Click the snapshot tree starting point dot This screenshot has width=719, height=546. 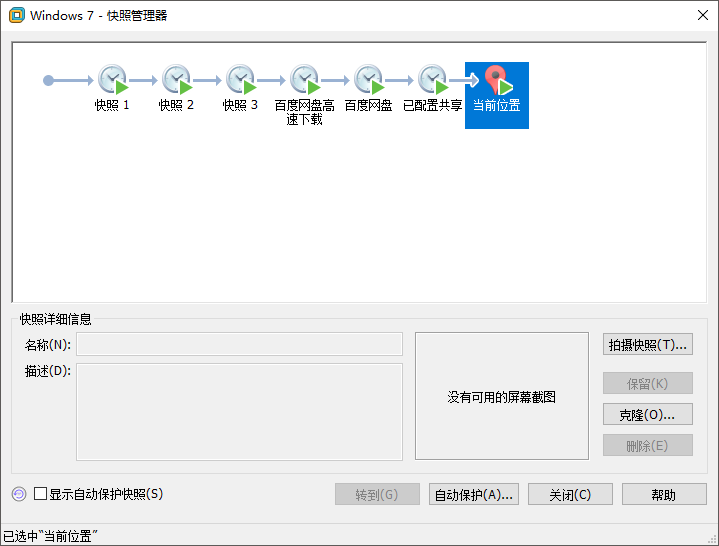[48, 81]
